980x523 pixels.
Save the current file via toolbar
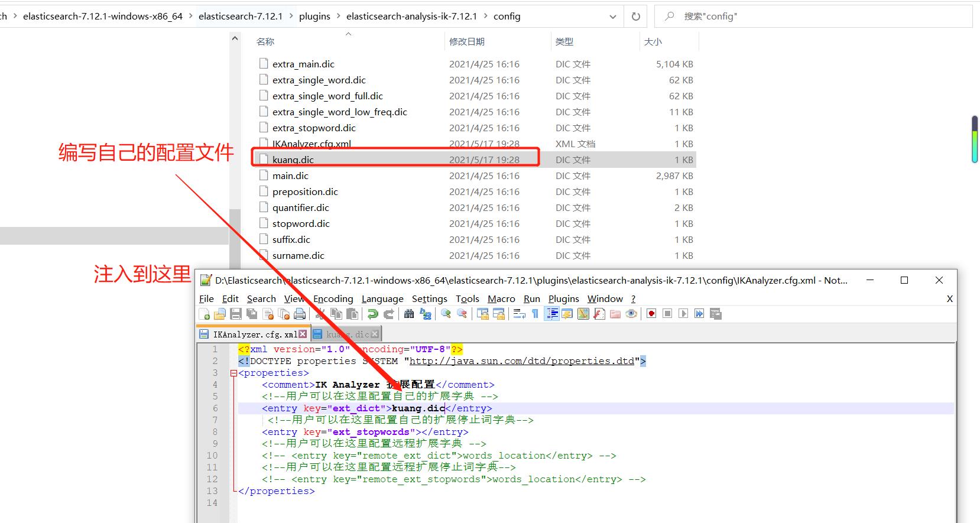point(236,314)
